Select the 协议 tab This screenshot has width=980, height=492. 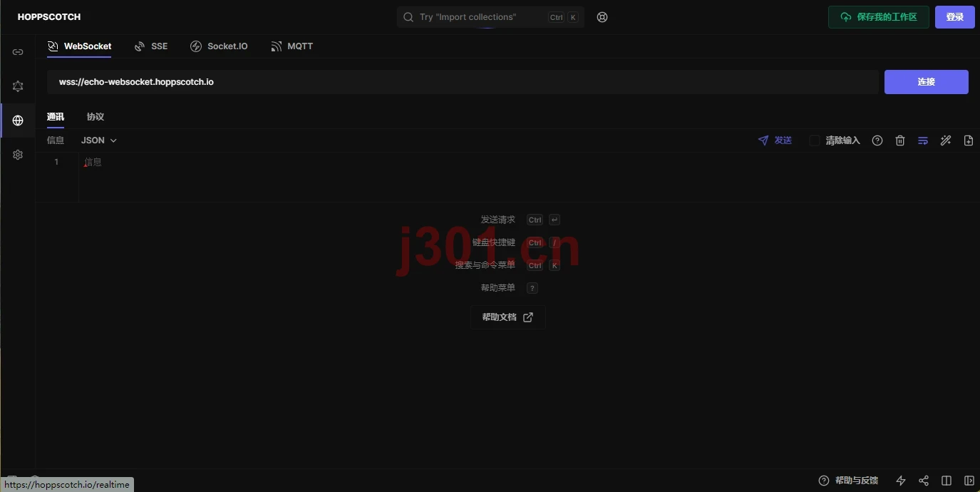pyautogui.click(x=96, y=117)
